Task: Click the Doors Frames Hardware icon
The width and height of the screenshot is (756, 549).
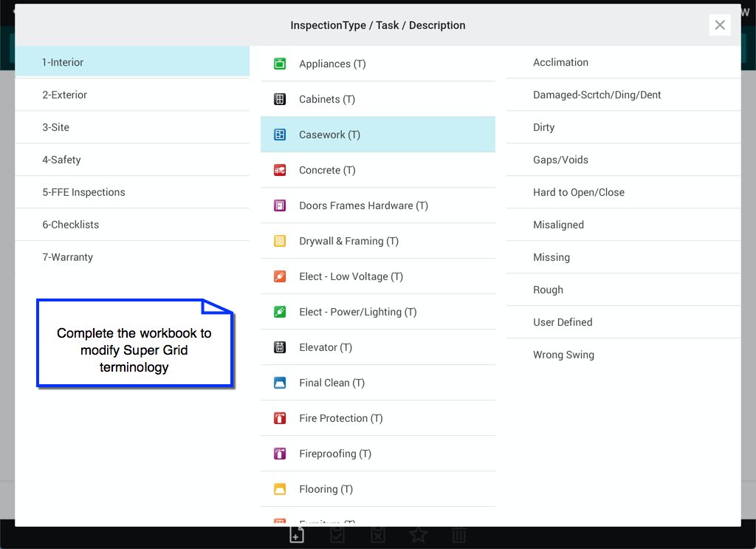Action: (280, 205)
